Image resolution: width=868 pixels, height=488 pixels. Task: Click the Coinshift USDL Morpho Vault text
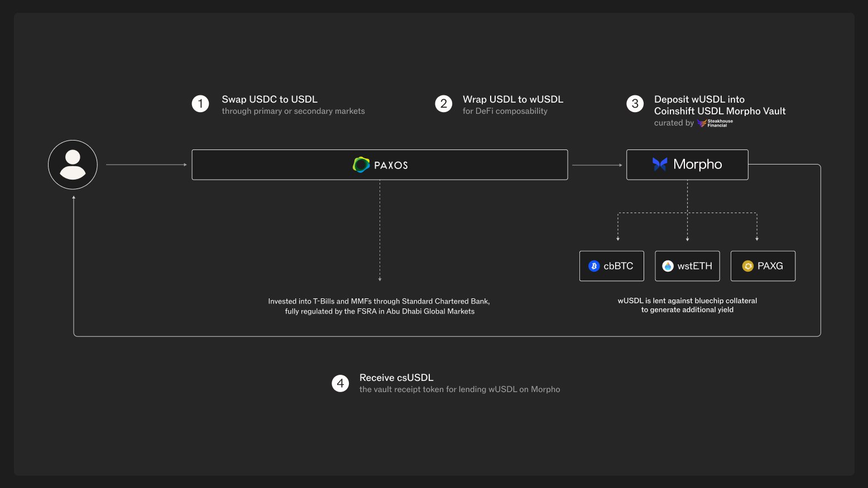pyautogui.click(x=720, y=111)
